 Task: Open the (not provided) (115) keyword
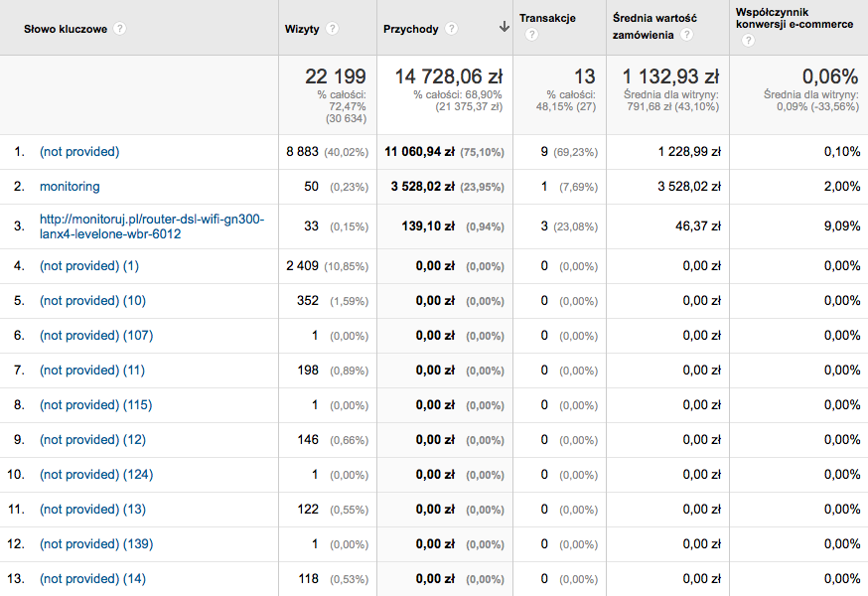coord(95,405)
